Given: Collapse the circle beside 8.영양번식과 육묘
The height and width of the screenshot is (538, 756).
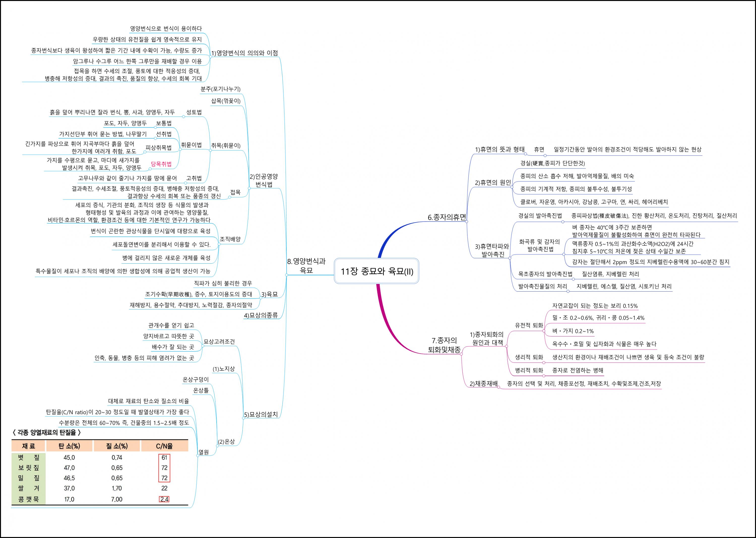Looking at the screenshot, I should click(286, 275).
